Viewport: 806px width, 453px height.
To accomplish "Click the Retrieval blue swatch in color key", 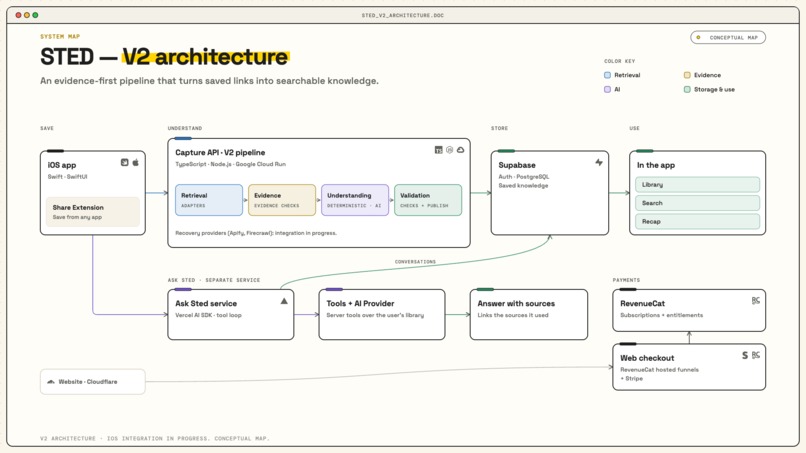I will coord(608,75).
